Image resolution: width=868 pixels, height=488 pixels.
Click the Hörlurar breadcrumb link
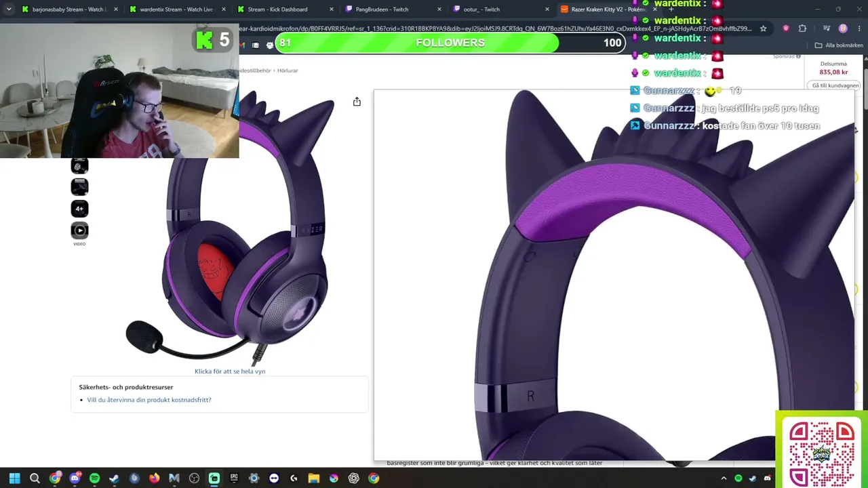[288, 70]
